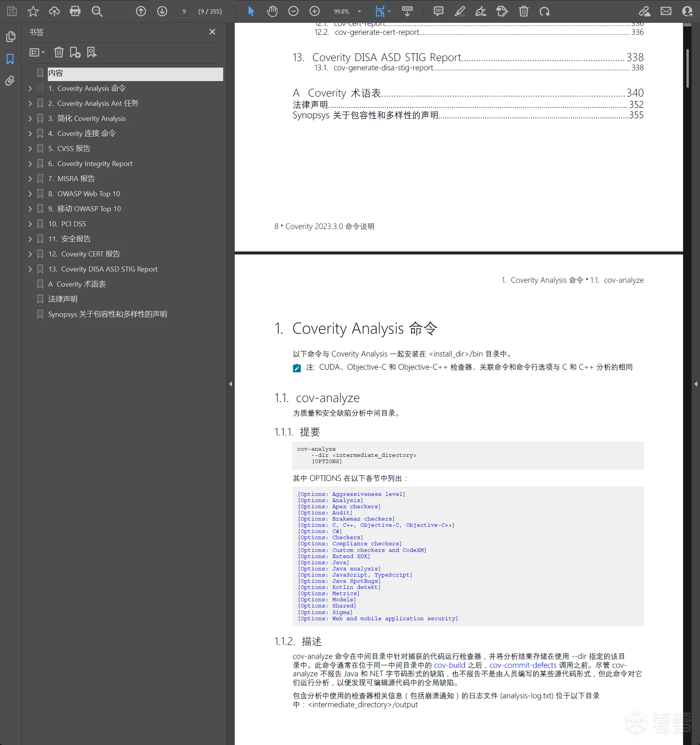Image resolution: width=700 pixels, height=745 pixels.
Task: Open bookmark options dropdown menu
Action: pos(37,52)
